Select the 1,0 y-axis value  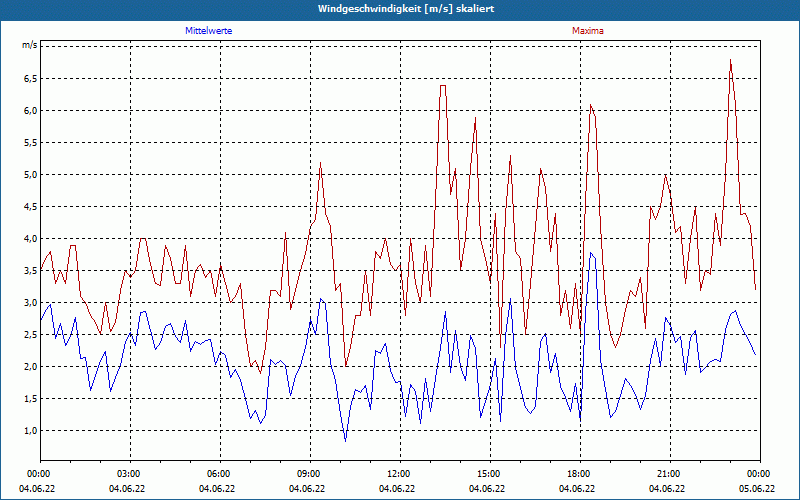(30, 431)
